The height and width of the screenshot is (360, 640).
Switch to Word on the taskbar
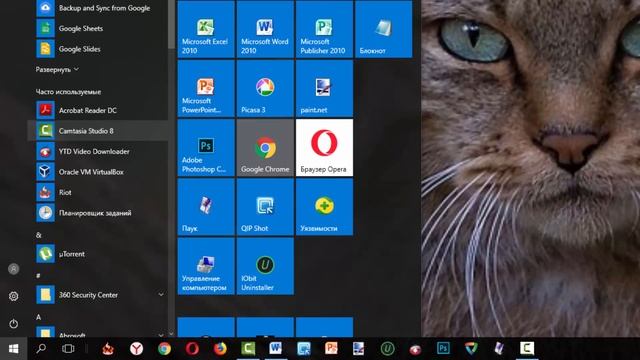pos(276,349)
